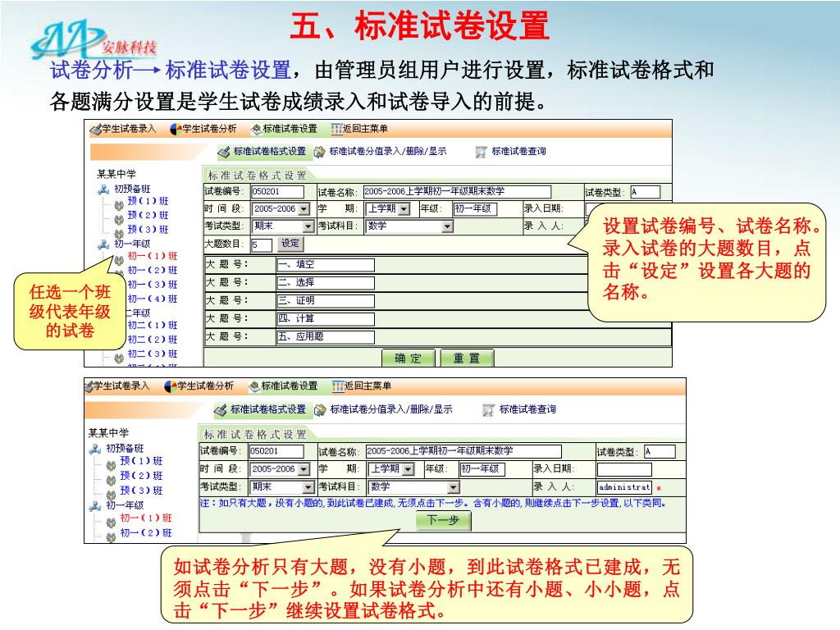The width and height of the screenshot is (840, 630).
Task: Click the 标准试卷格式设置 icon in upper screenshot
Action: click(224, 152)
